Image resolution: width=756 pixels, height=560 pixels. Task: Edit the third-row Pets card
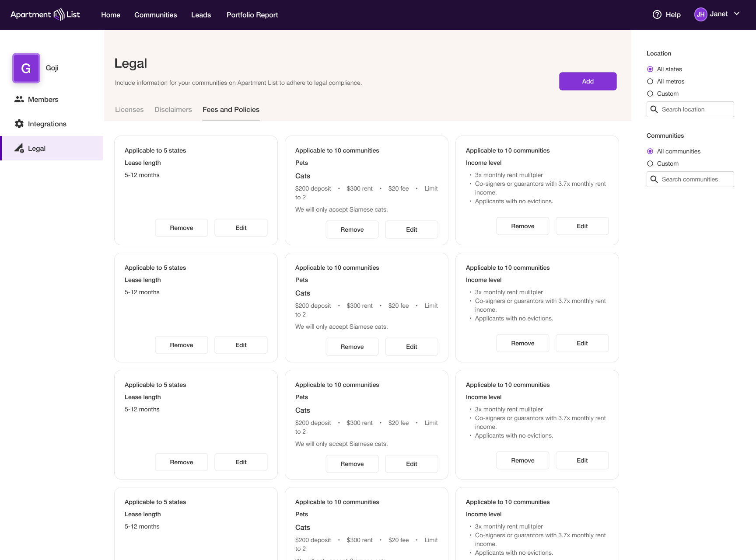pyautogui.click(x=412, y=464)
